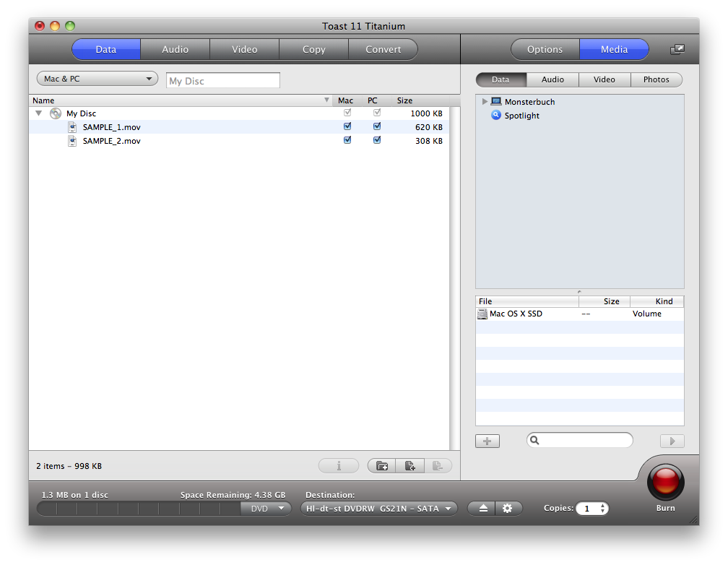Click the 'Space Remaining: 4.38 GB' text

(x=233, y=495)
